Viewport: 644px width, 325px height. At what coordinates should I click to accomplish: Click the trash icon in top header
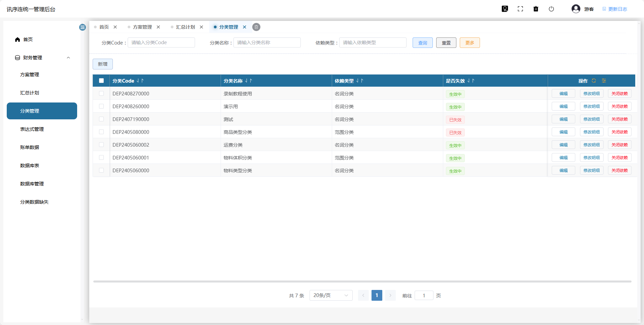coord(536,9)
